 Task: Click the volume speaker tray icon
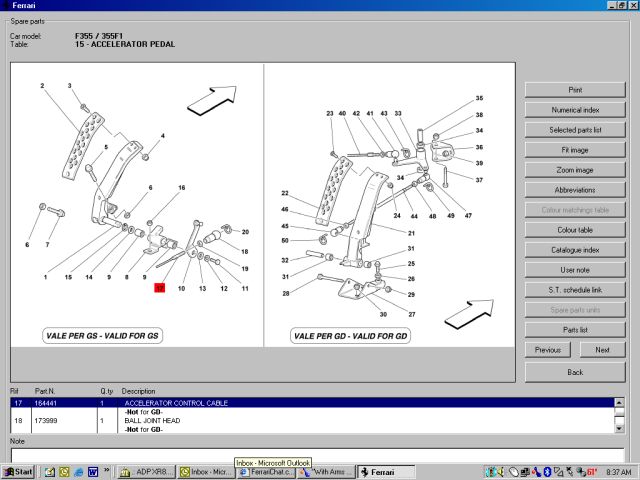pos(501,472)
